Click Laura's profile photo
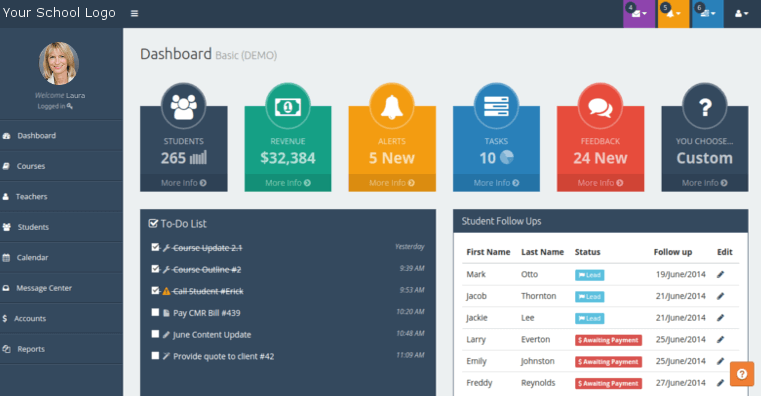The width and height of the screenshot is (761, 396). [x=59, y=63]
